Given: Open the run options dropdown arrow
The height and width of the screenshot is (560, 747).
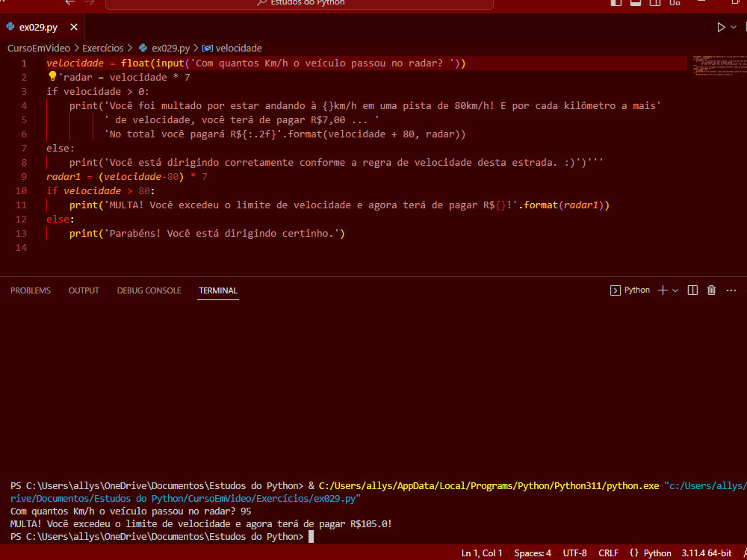Looking at the screenshot, I should (734, 27).
